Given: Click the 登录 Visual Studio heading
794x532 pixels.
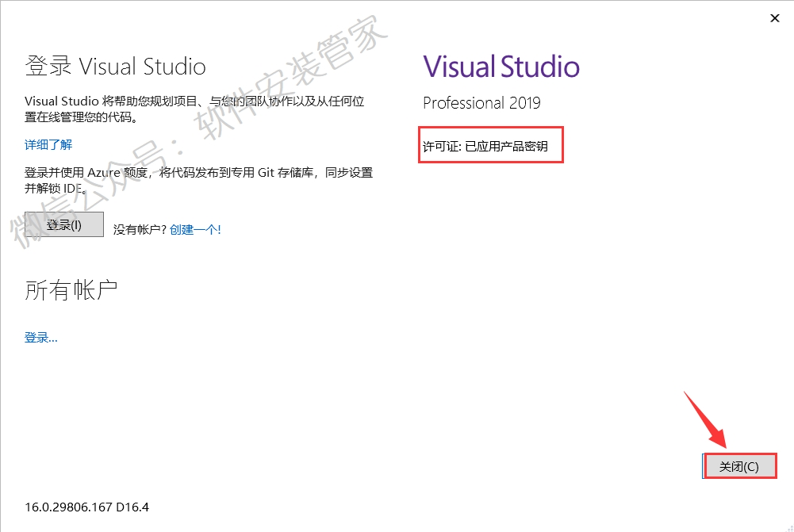Looking at the screenshot, I should 116,67.
